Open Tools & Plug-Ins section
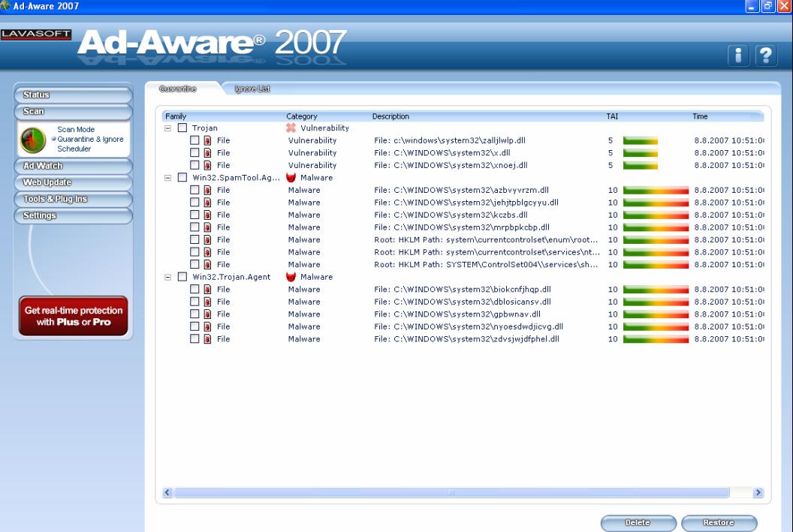The height and width of the screenshot is (532, 793). pos(74,199)
